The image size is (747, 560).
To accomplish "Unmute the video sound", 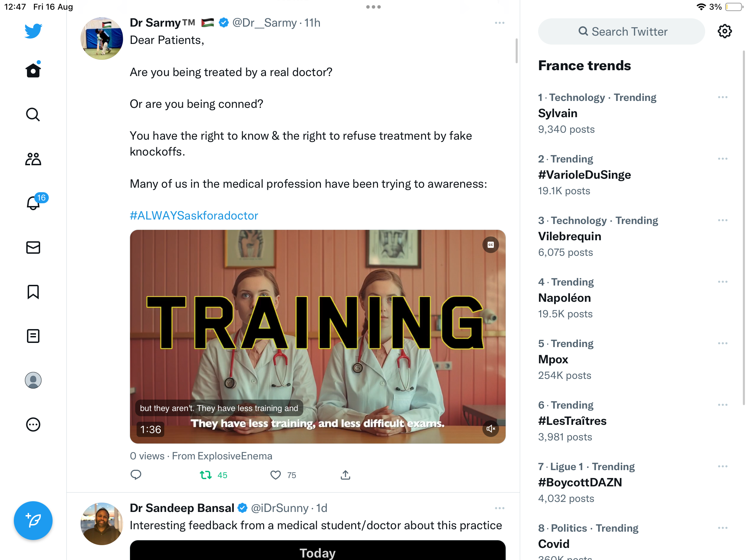I will pos(491,429).
